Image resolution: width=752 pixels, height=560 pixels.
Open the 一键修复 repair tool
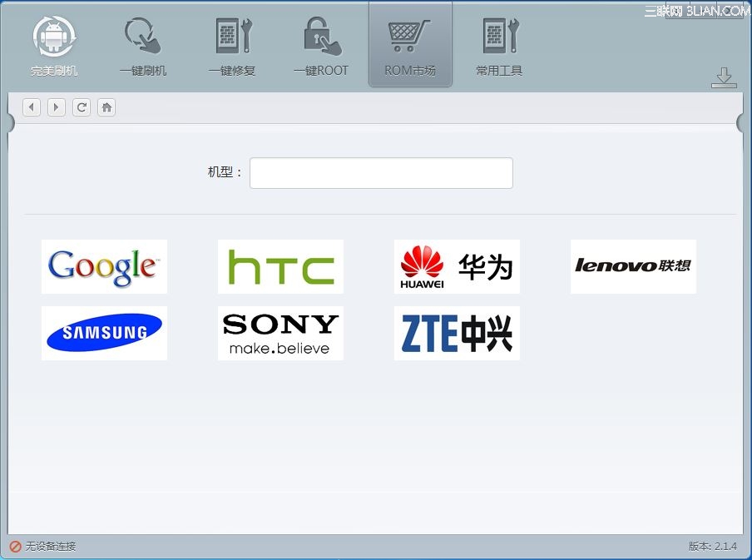(232, 46)
